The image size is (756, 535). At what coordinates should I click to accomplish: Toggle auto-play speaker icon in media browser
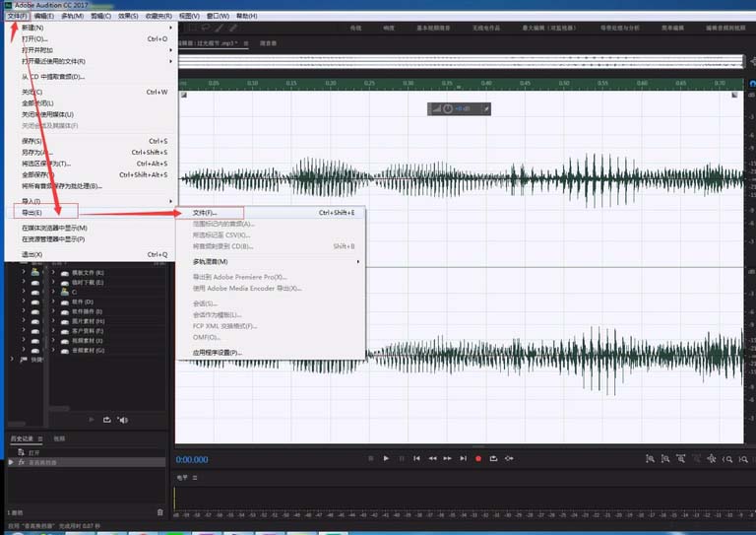click(x=123, y=420)
